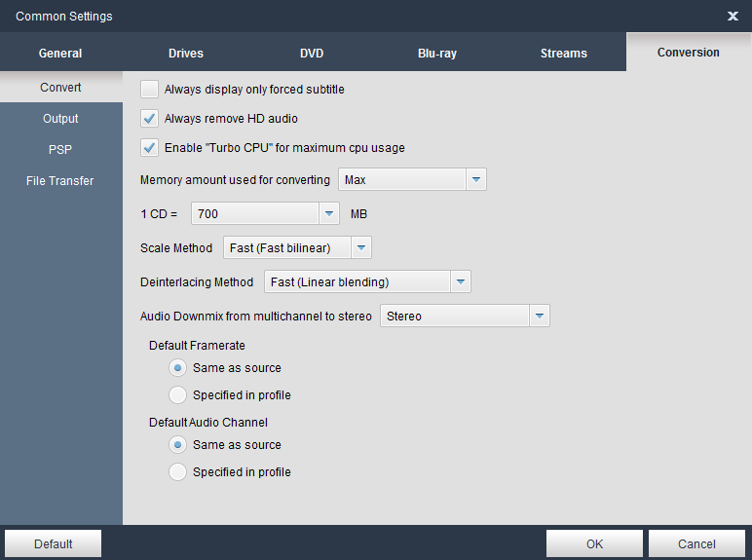Close the Common Settings dialog
The image size is (752, 560).
[733, 16]
